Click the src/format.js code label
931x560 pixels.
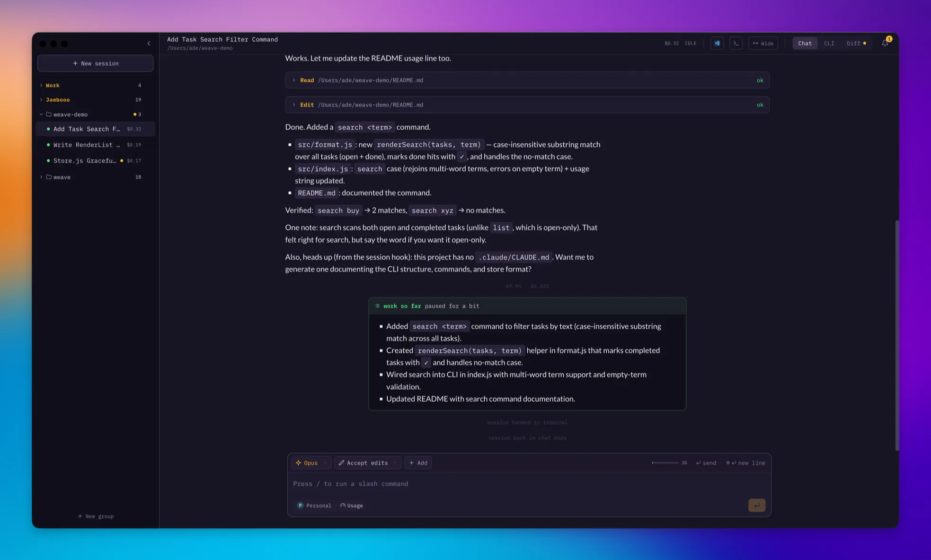[x=325, y=144]
